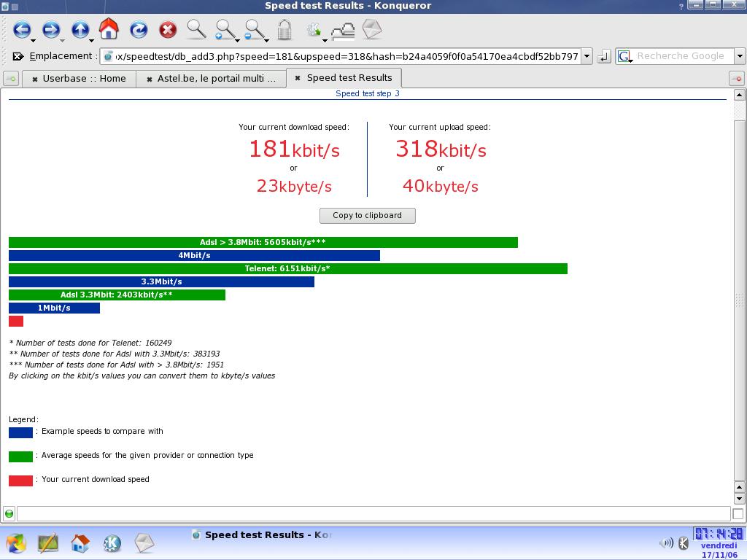
Task: Switch to the Astel.be tab
Action: 211,79
